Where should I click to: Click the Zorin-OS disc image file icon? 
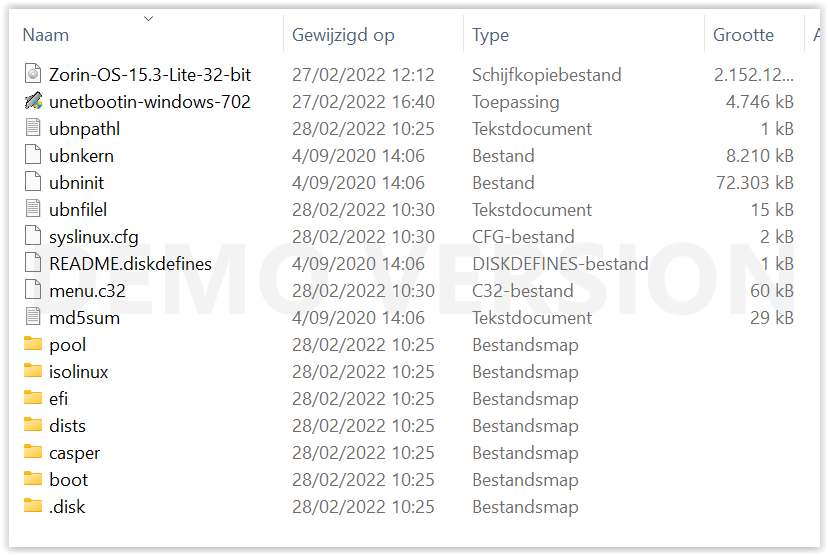33,75
